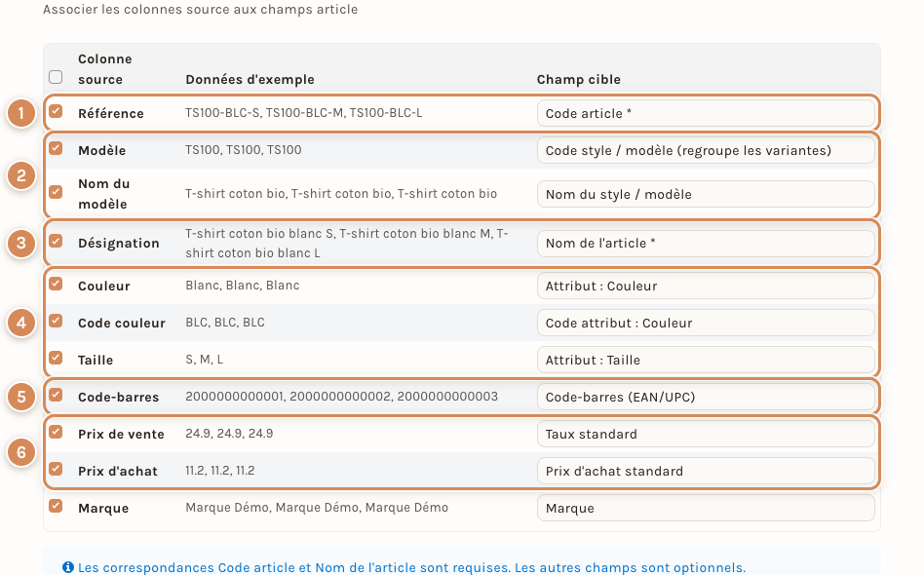Click the blue info icon in the notice
The image size is (924, 575).
[x=68, y=567]
